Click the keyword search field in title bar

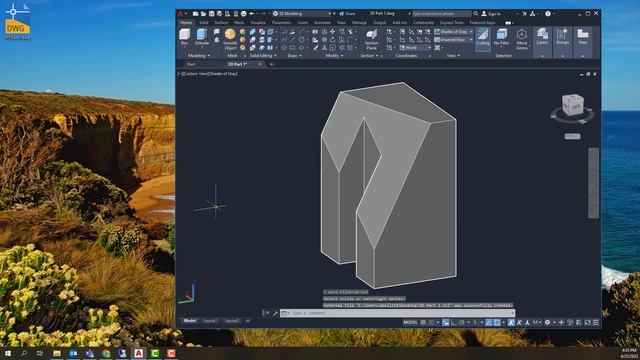pos(441,13)
